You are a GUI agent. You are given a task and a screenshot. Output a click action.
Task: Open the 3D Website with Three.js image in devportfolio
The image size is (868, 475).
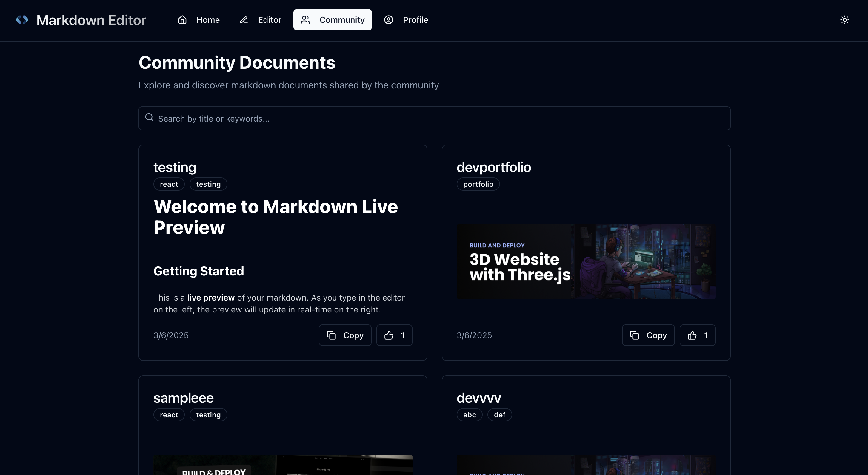586,261
